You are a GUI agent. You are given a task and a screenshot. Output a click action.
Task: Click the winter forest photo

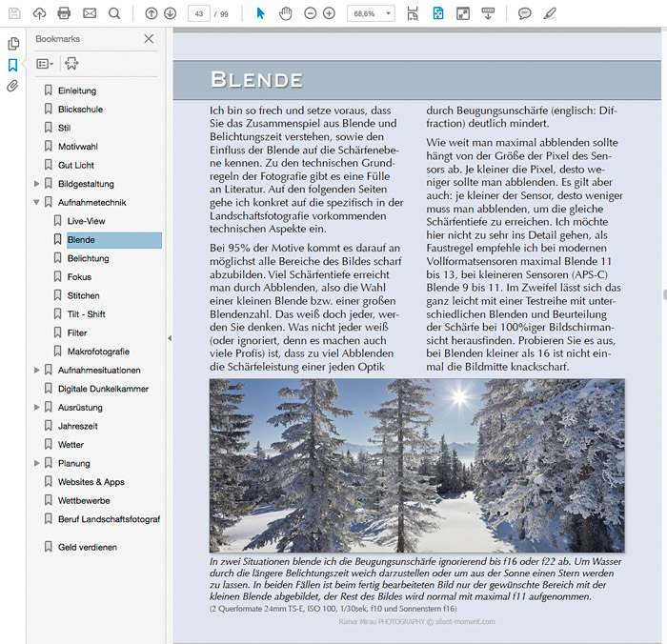pos(417,465)
